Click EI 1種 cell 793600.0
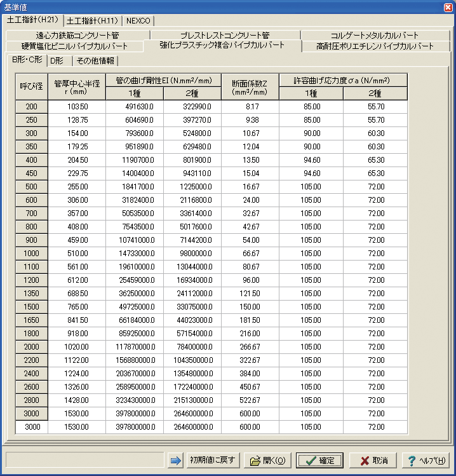This screenshot has width=456, height=476. coord(135,133)
